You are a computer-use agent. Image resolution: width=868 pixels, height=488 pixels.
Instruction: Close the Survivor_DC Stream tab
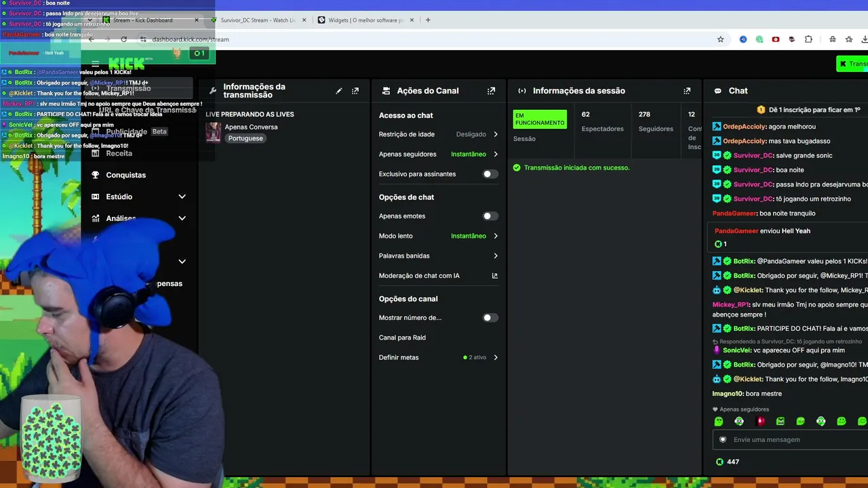point(304,20)
